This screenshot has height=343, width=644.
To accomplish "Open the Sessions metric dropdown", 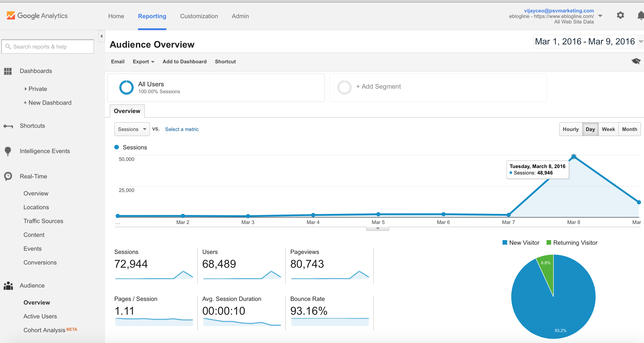I will pos(132,129).
